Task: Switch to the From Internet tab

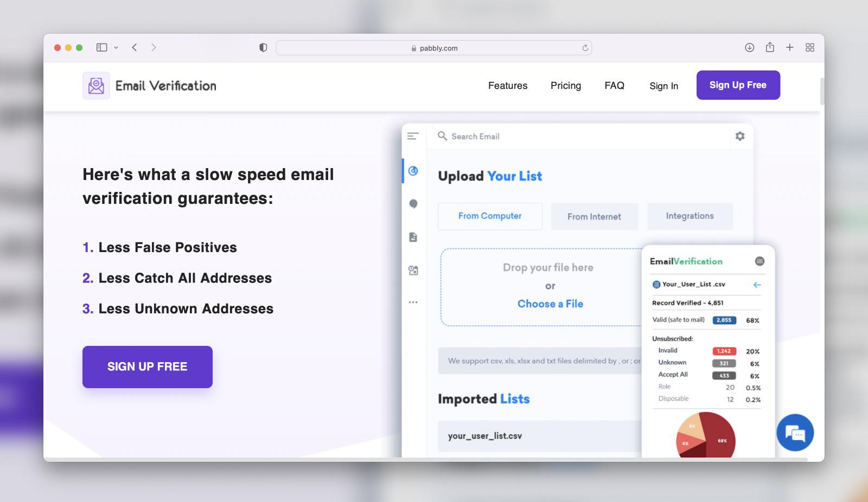Action: [x=595, y=217]
